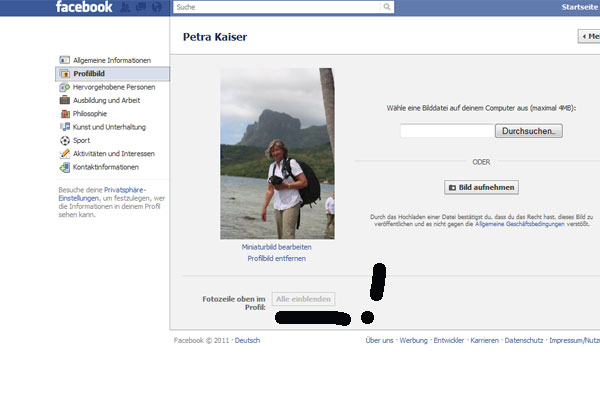
Task: Open Allgemeine Informationen section
Action: pos(112,60)
